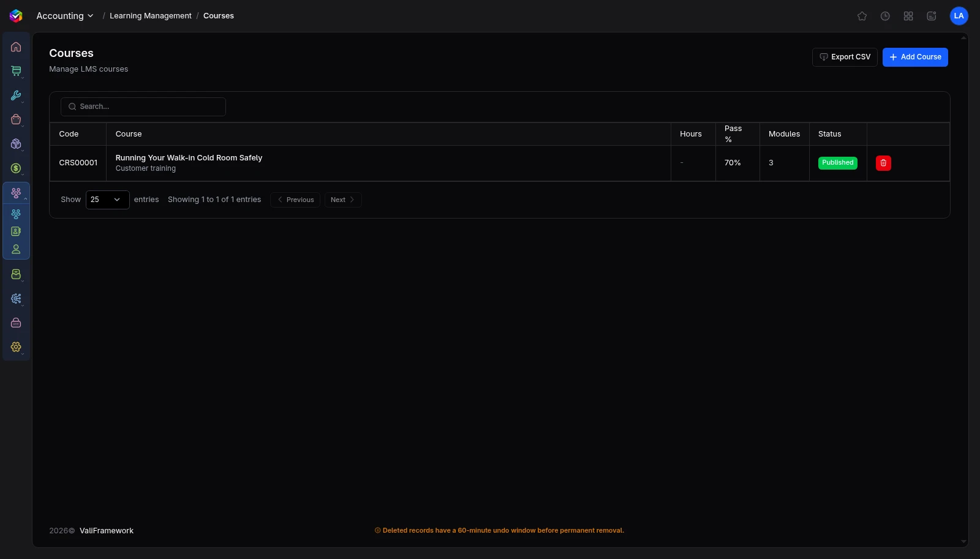
Task: Sort by the Modules column header
Action: (x=784, y=134)
